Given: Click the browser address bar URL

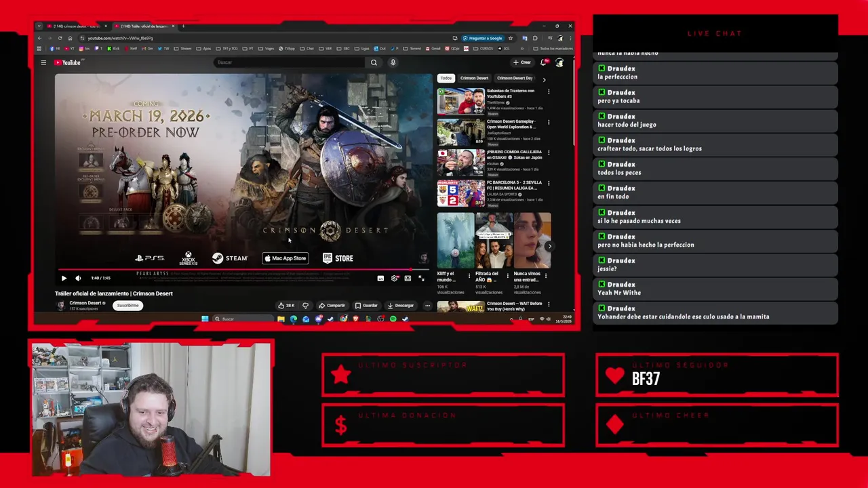Looking at the screenshot, I should coord(120,38).
